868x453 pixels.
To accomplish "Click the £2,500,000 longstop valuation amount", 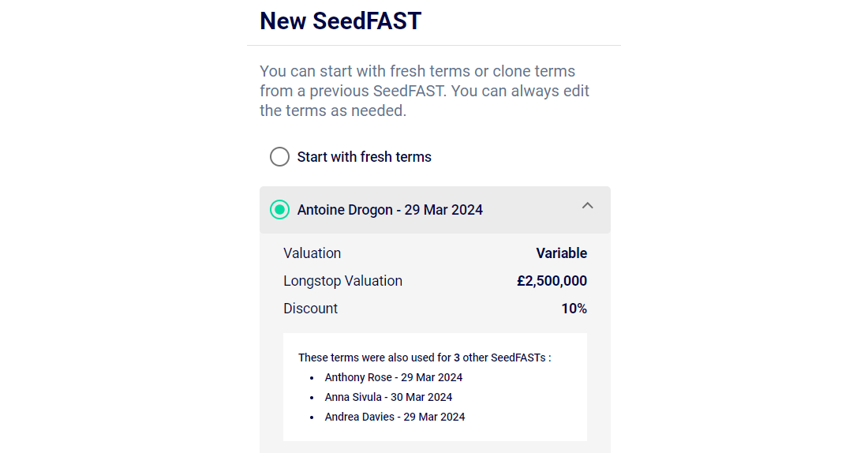I will [x=552, y=281].
